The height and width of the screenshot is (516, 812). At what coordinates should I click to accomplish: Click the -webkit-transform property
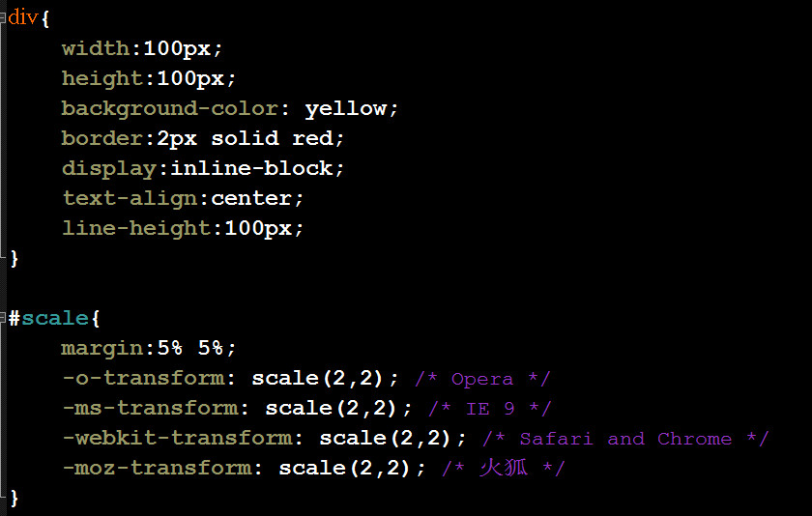pos(176,438)
